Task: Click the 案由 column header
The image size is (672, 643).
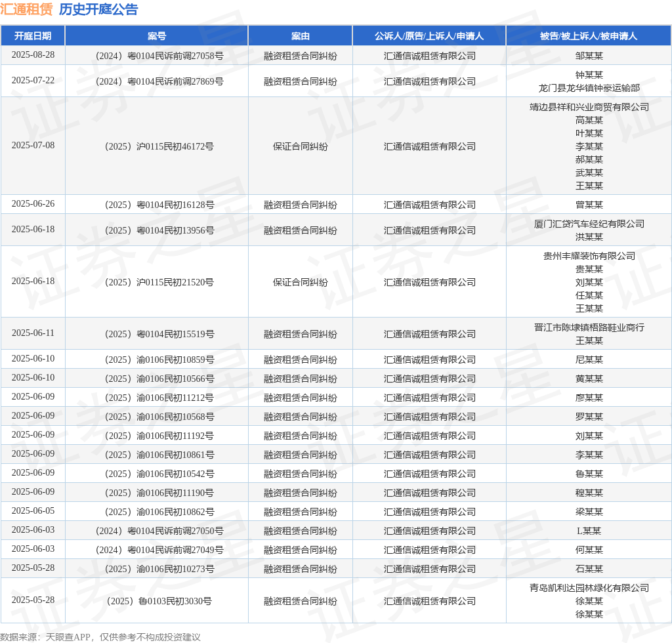Action: 301,36
